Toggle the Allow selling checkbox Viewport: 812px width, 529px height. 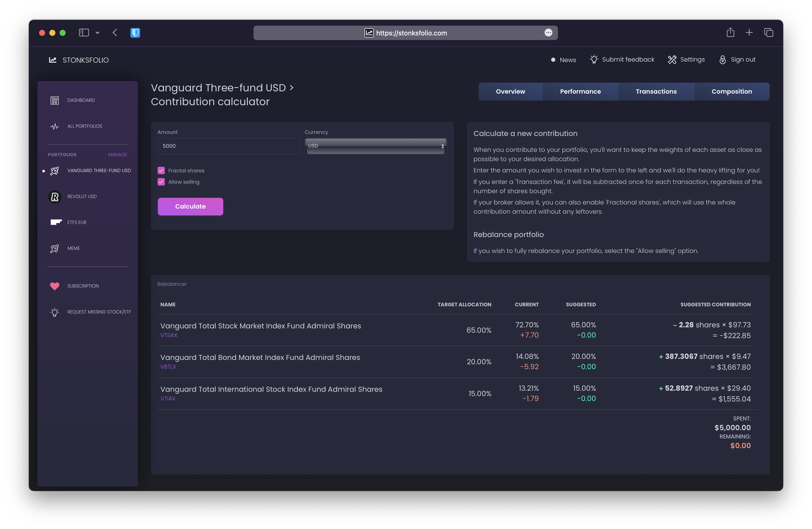click(x=161, y=182)
